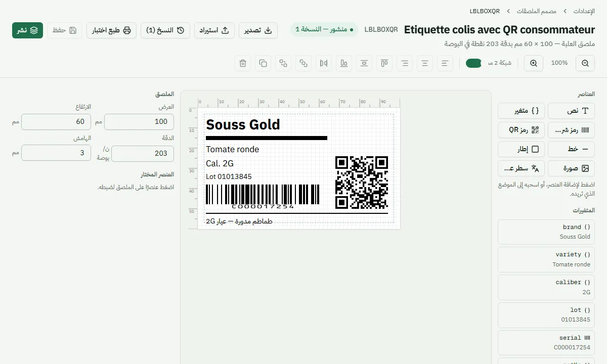Select the barcode on the label canvas
This screenshot has height=364, width=607.
pos(263,196)
